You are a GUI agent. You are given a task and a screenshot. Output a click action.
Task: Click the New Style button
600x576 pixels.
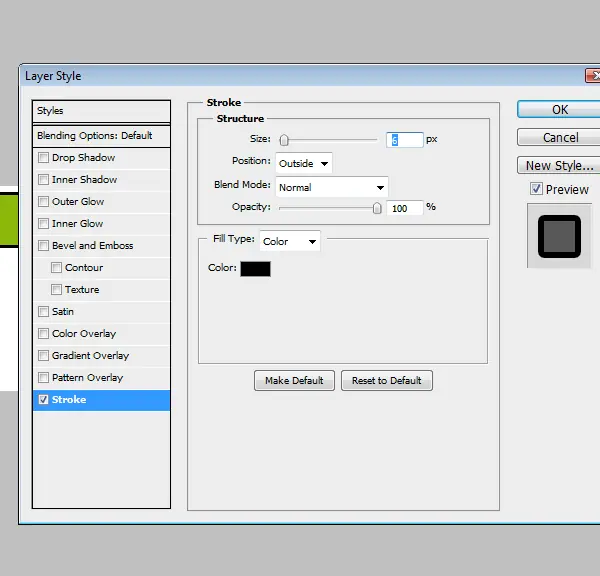coord(559,165)
